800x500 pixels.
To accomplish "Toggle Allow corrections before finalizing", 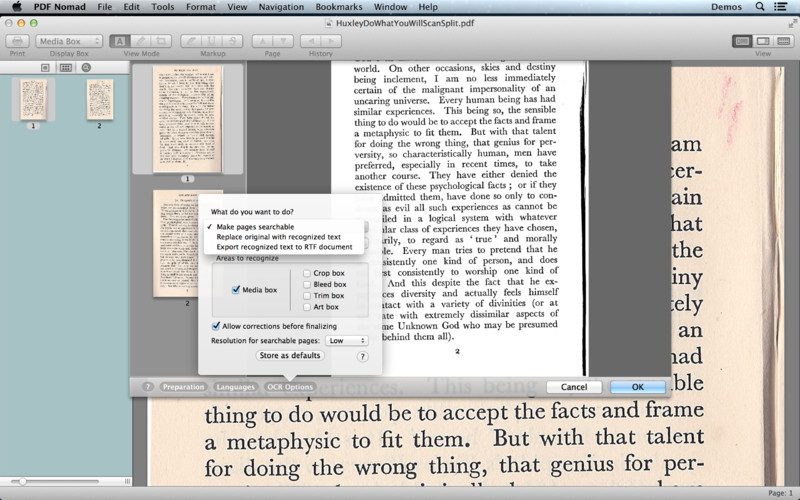I will [216, 326].
